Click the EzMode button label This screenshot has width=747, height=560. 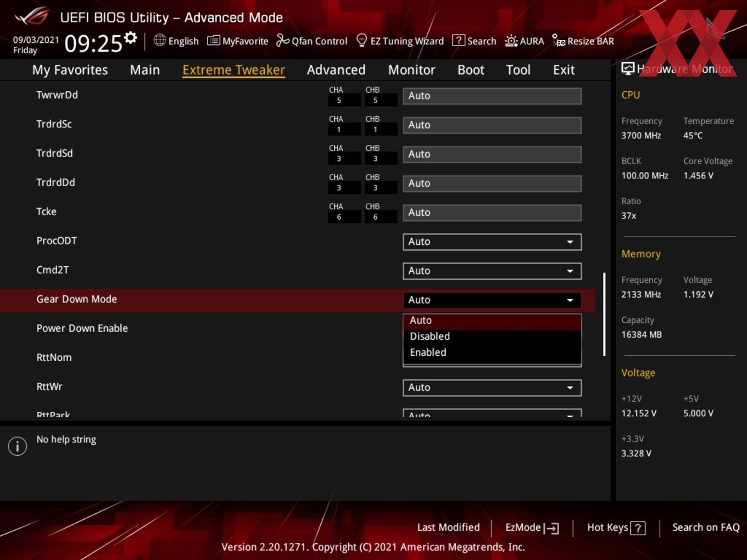(523, 528)
